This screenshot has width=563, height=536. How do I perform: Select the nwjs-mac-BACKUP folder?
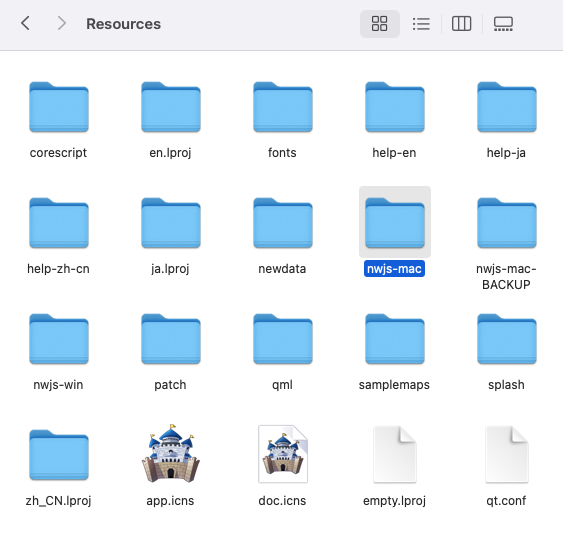(x=507, y=223)
